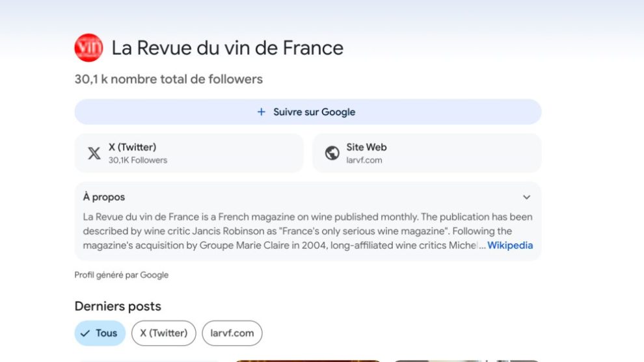Click the checkmark icon in the Tous chip

85,333
